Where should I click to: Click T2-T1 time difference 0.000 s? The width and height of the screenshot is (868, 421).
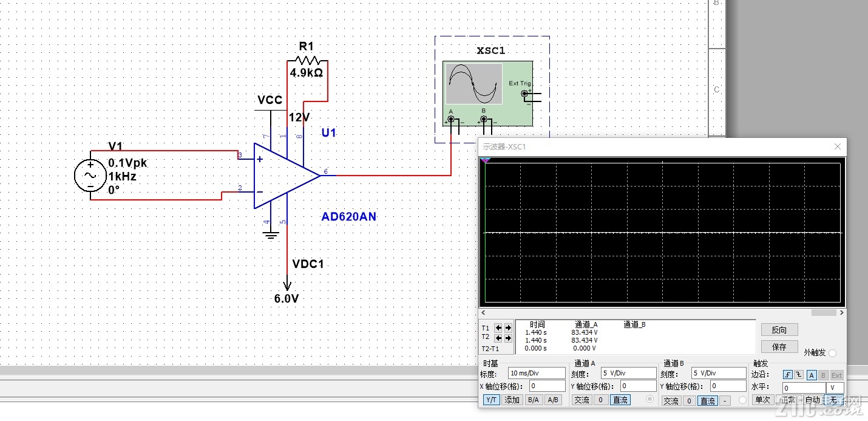point(536,348)
